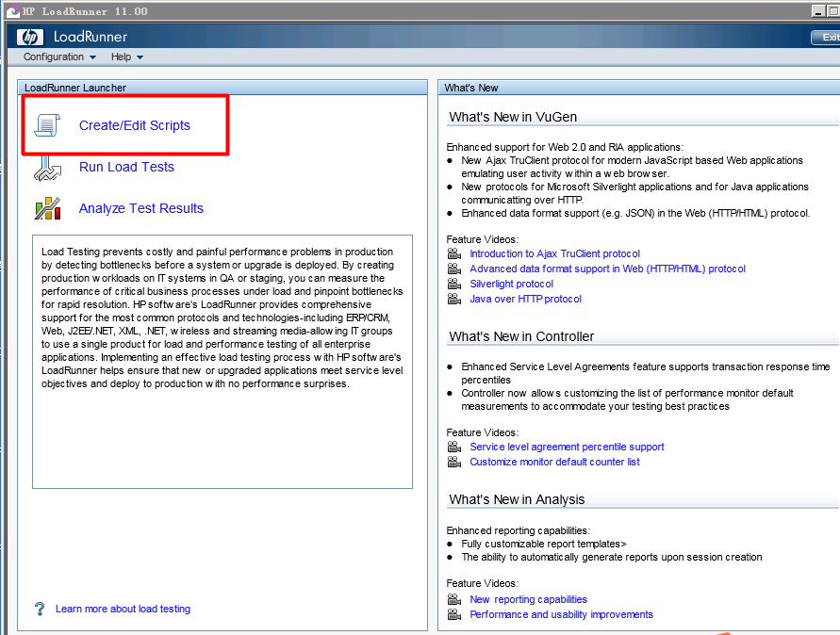Click the Create/Edit Scripts document icon
This screenshot has height=635, width=840.
coord(48,125)
